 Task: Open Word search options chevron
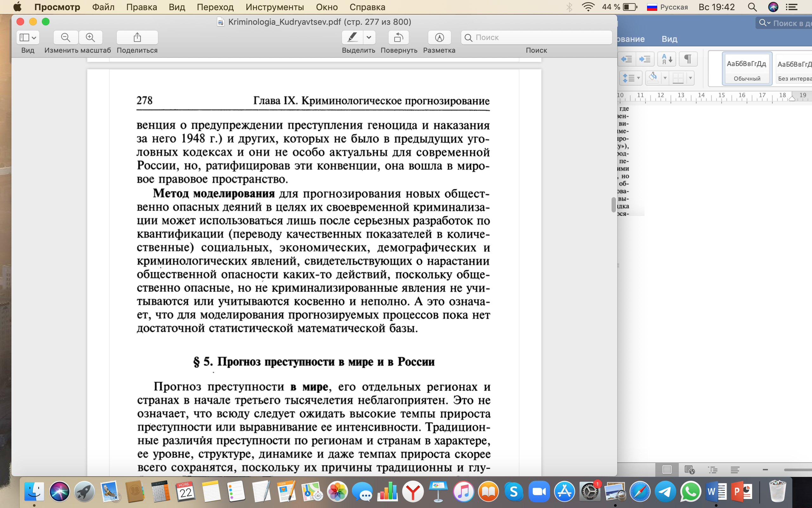point(769,23)
